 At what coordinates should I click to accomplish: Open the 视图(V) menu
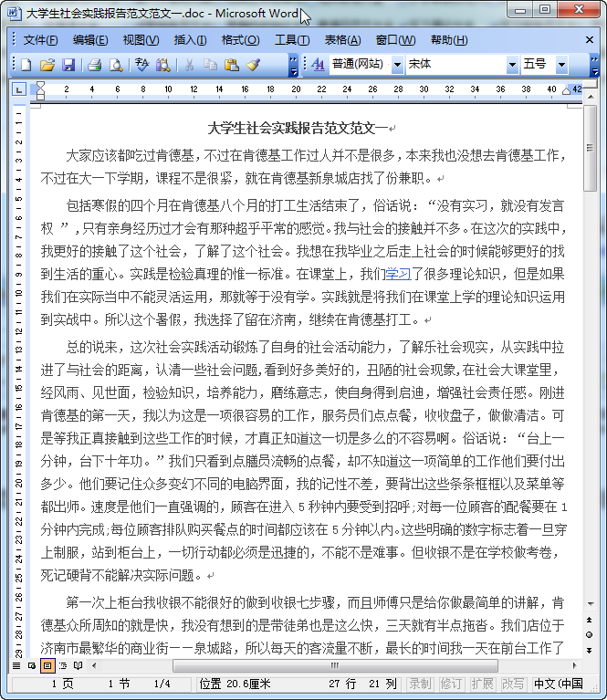[141, 40]
